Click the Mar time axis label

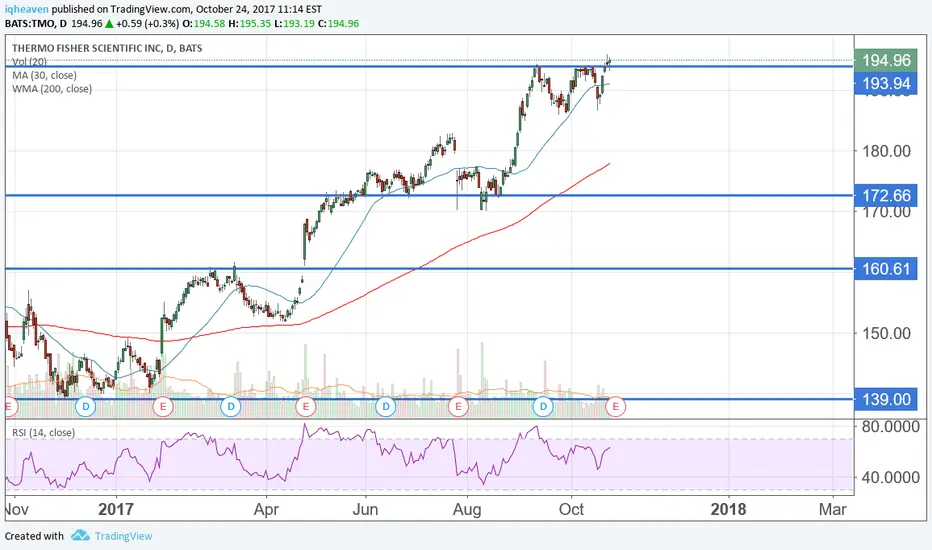[832, 510]
